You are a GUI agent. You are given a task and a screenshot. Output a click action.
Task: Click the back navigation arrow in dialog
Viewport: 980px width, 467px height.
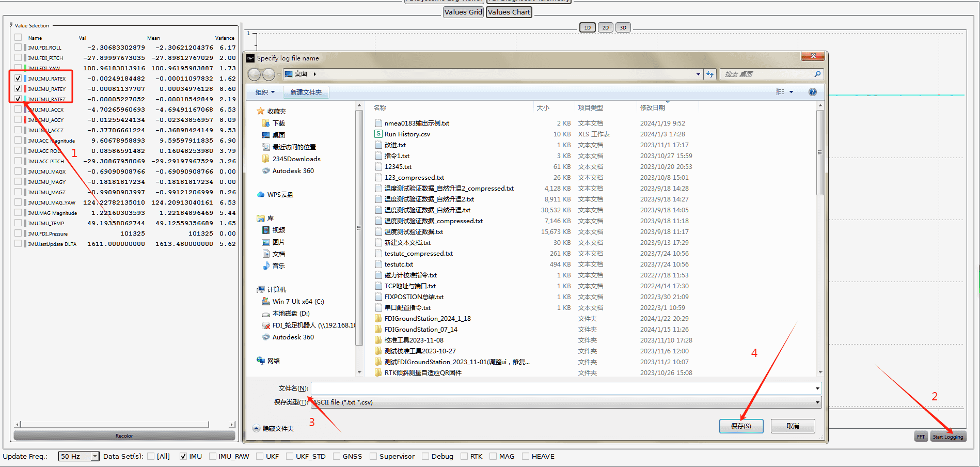point(254,74)
